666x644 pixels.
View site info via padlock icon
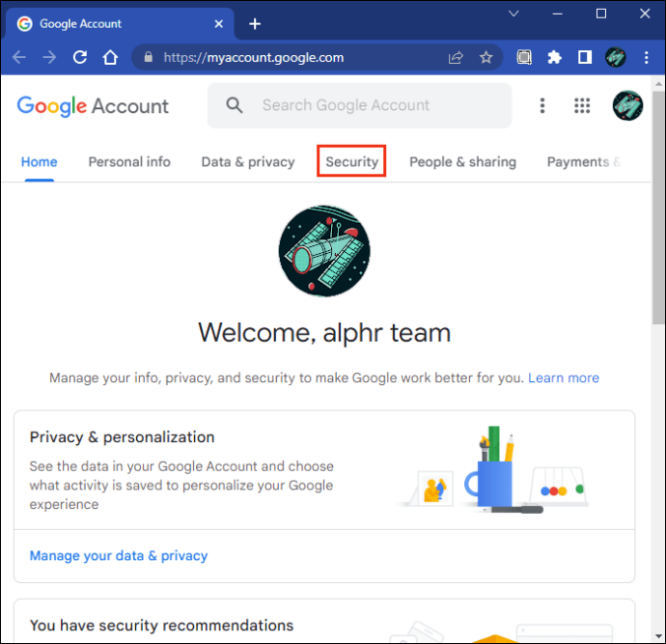coord(149,57)
